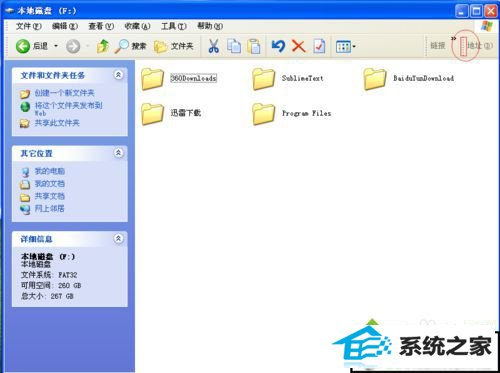Click the red Delete X icon
This screenshot has width=500, height=373.
pyautogui.click(x=298, y=46)
